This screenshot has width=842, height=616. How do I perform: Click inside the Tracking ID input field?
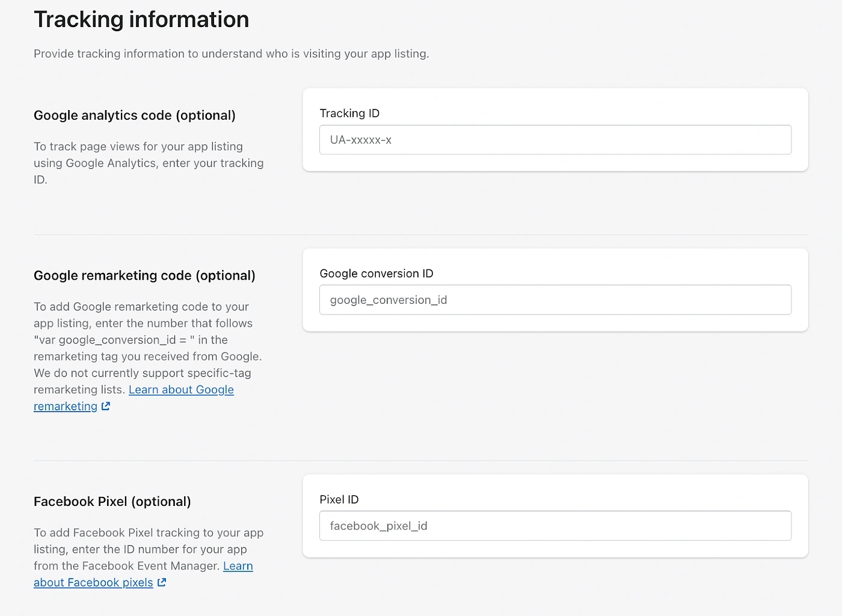pos(555,140)
